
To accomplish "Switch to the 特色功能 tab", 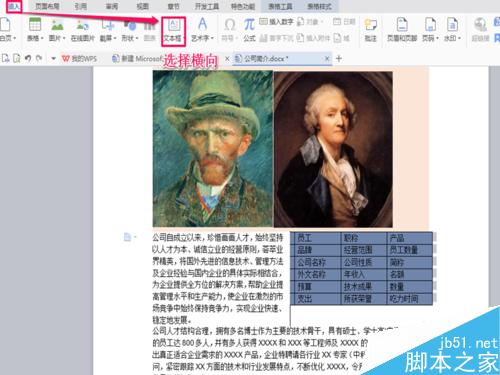I will click(x=243, y=6).
